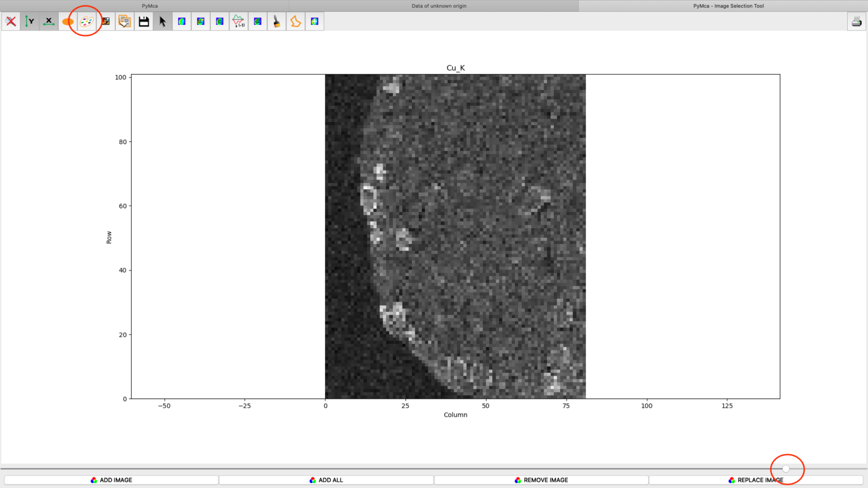Toggle the aspect ratio setting
The image size is (868, 488).
pyautogui.click(x=67, y=21)
